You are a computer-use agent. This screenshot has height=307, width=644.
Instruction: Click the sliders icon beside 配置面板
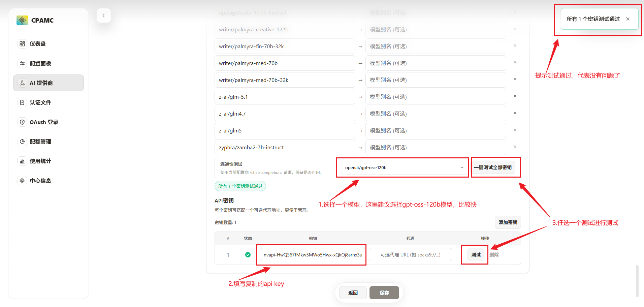pos(22,63)
